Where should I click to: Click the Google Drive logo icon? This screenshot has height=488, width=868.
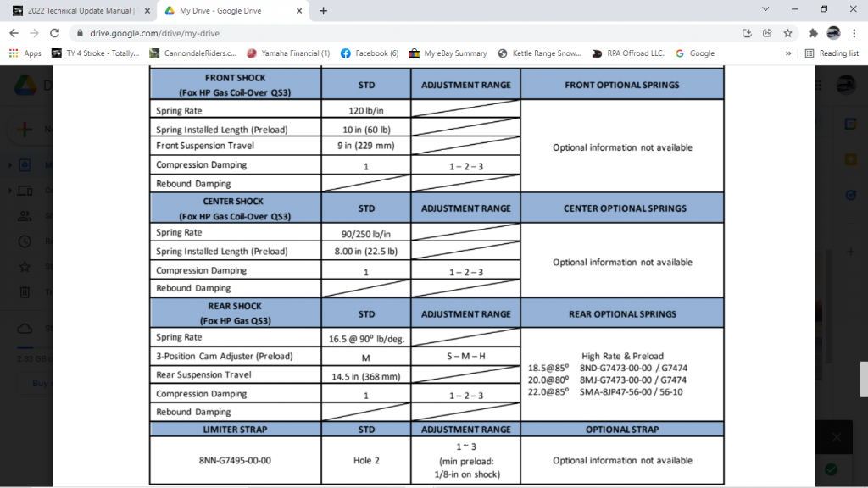25,86
